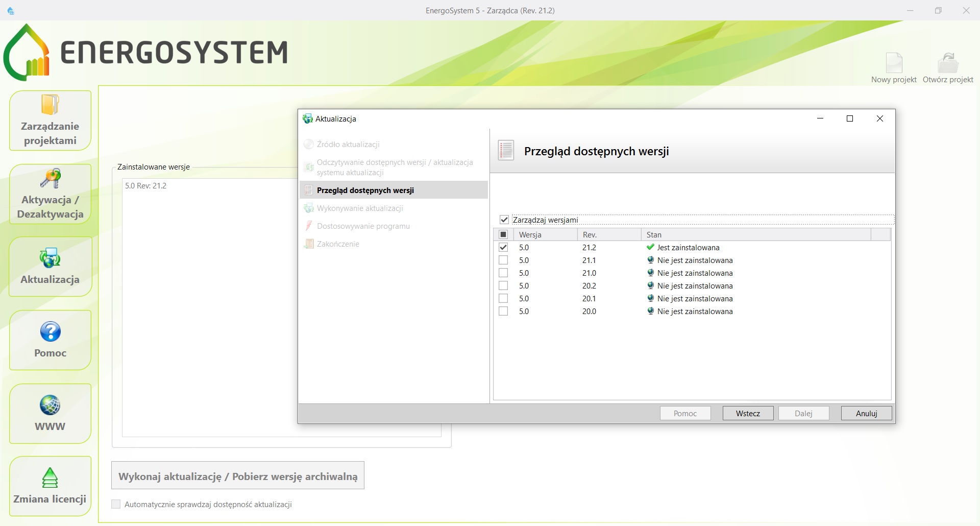The width and height of the screenshot is (980, 526).
Task: Select Wykonywanie aktualizacji wizard step
Action: point(394,208)
